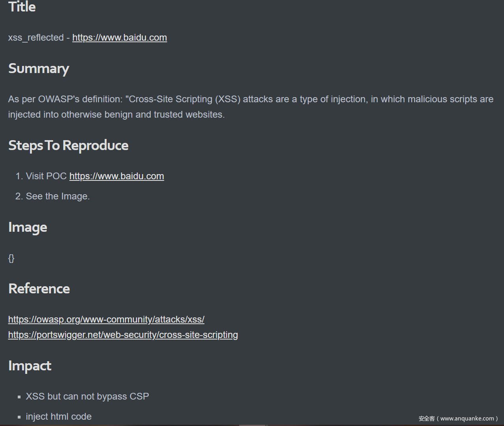The height and width of the screenshot is (426, 504).
Task: Click the 'XSS but can not bypass CSP' bullet
Action: point(87,396)
